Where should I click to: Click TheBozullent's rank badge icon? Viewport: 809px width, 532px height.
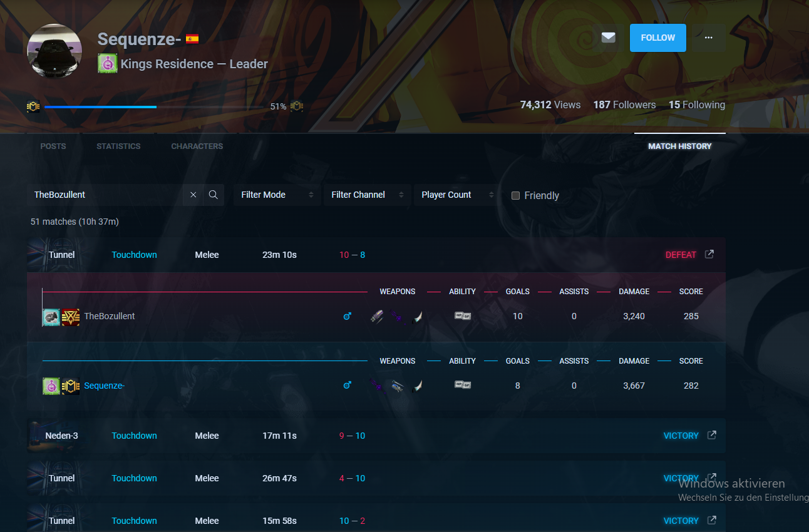point(71,317)
